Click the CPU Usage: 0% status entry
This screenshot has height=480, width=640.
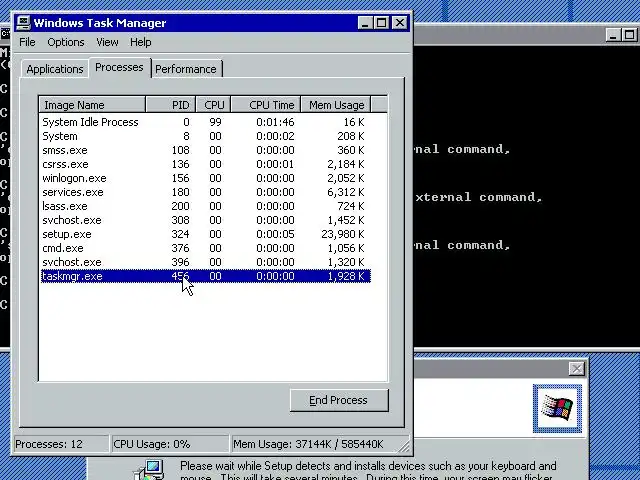(170, 444)
